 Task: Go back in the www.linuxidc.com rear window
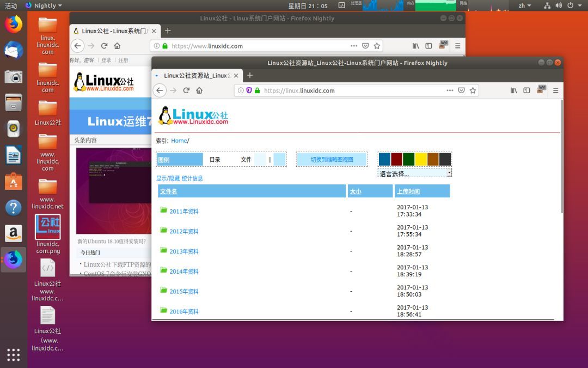tap(78, 46)
